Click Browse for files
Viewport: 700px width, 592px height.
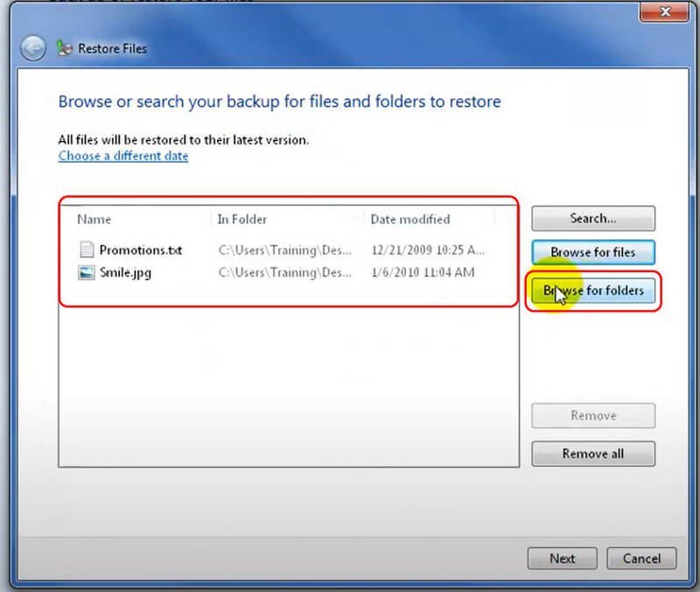click(x=592, y=252)
